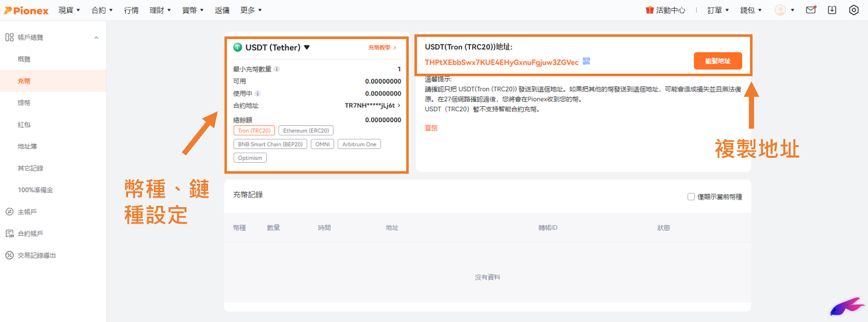Open the 合約 dropdown menu
The height and width of the screenshot is (322, 868).
pyautogui.click(x=102, y=10)
